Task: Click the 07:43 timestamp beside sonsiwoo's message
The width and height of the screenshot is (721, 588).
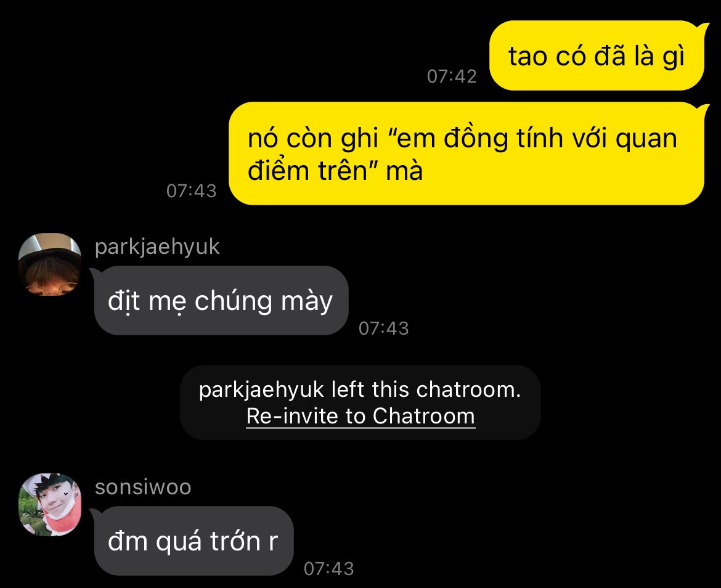Action: point(329,569)
